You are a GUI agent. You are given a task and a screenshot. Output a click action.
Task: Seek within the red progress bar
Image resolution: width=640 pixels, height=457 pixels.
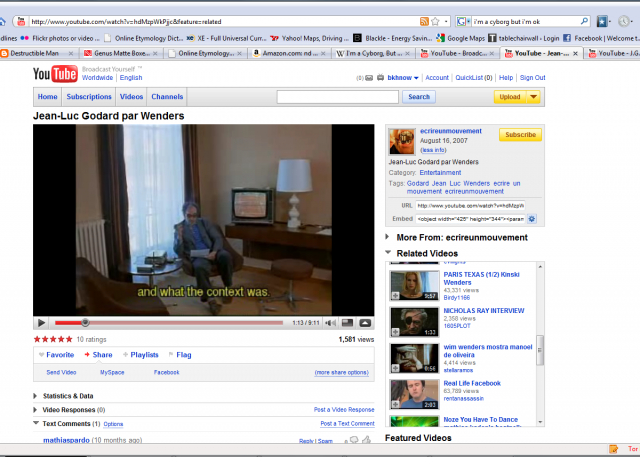point(169,323)
